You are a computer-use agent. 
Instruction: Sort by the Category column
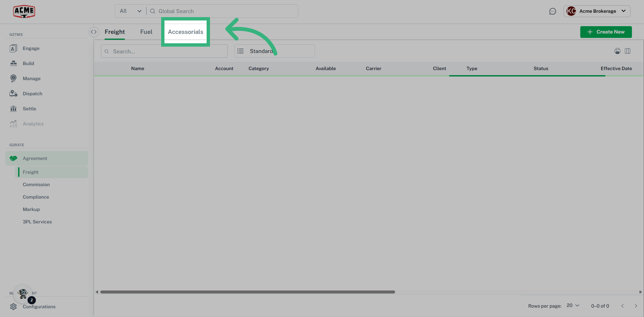pos(259,68)
